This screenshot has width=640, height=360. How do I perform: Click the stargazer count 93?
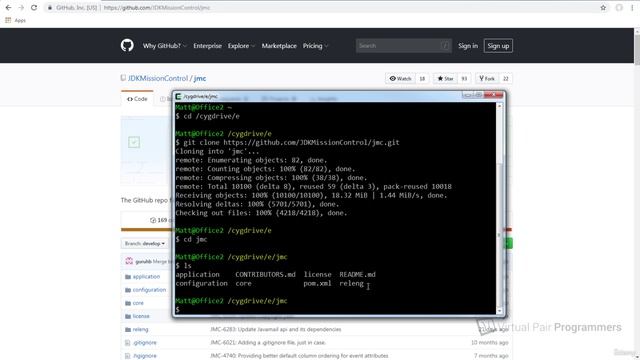point(464,78)
